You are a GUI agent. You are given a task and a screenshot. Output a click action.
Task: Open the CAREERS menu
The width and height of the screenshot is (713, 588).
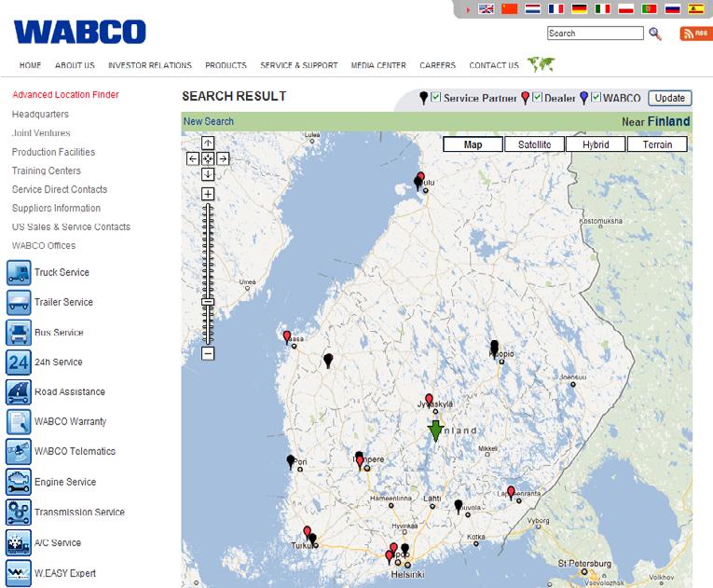437,65
